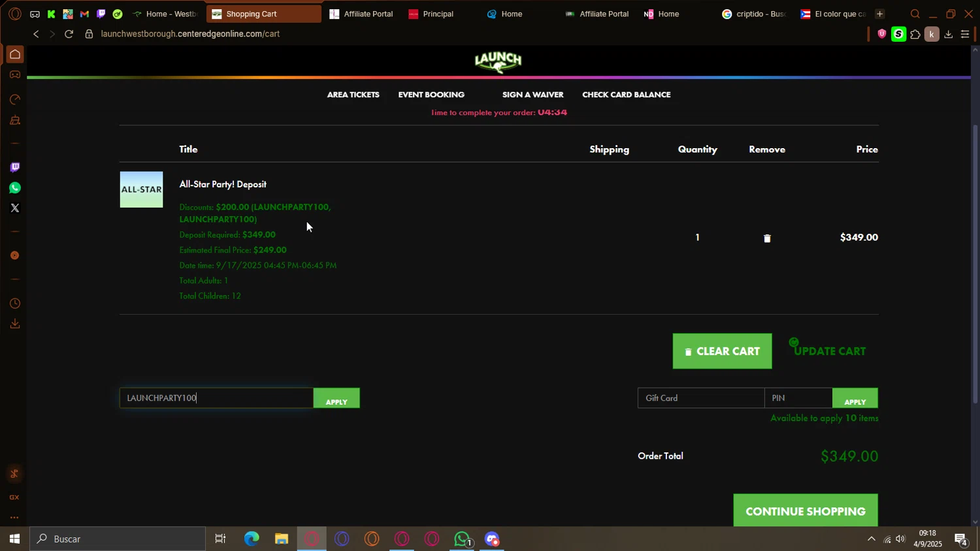Open the sidebar player icon

[15, 255]
